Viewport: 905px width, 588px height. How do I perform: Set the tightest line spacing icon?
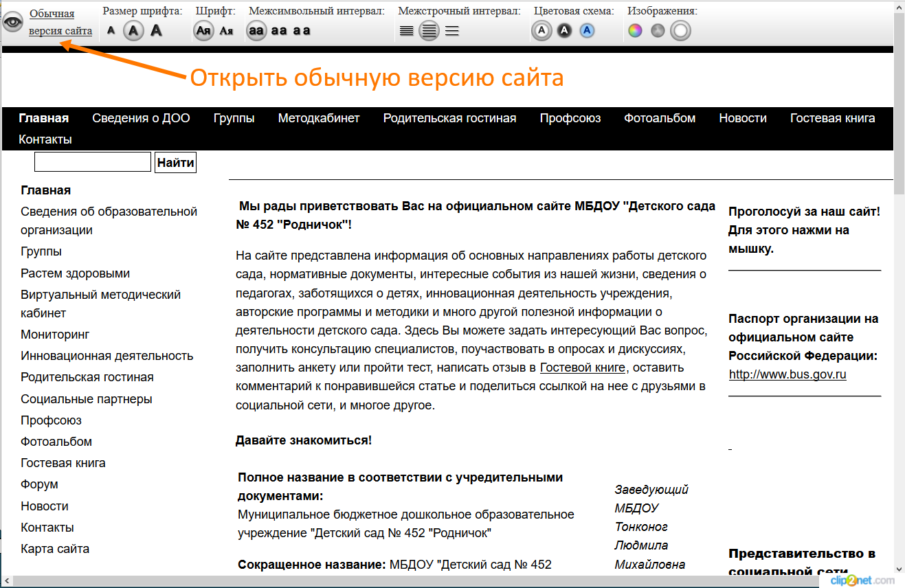point(407,30)
